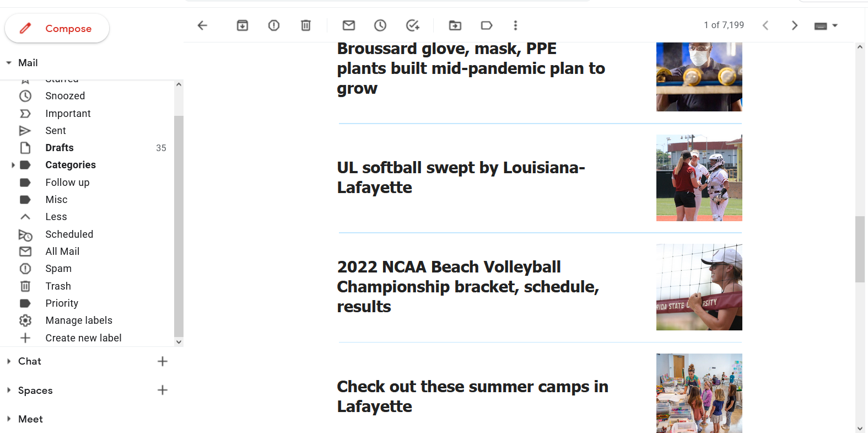
Task: Click the Compose button
Action: coord(57,28)
